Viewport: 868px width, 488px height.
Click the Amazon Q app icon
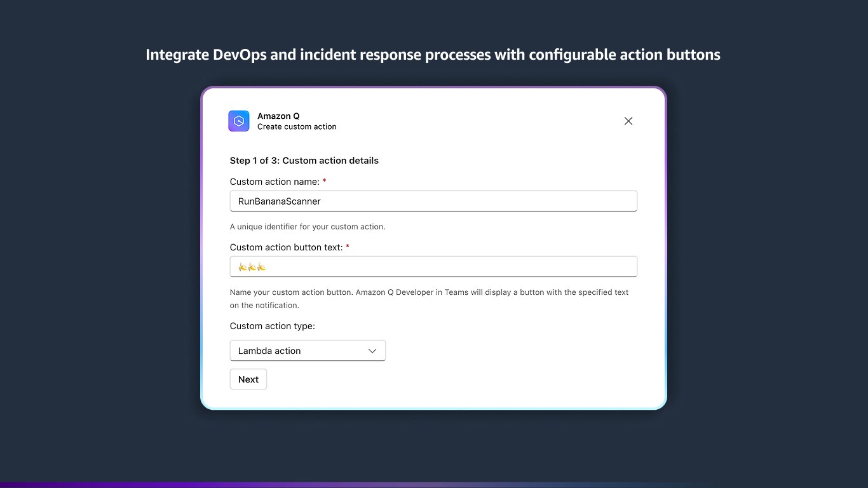point(239,121)
